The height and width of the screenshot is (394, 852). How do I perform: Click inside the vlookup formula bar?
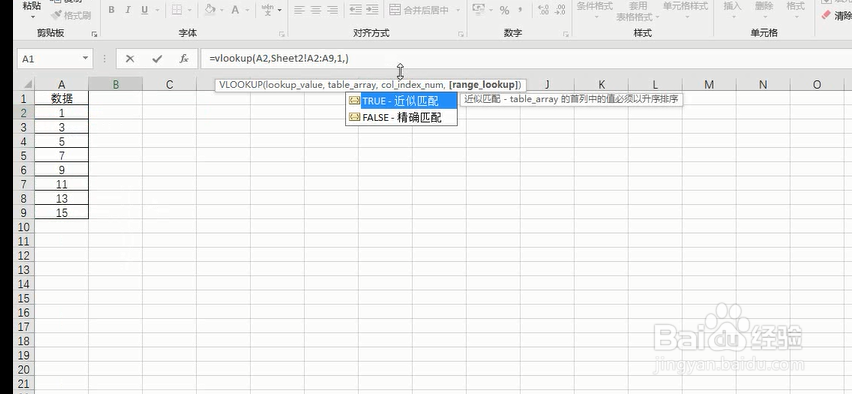[x=526, y=59]
